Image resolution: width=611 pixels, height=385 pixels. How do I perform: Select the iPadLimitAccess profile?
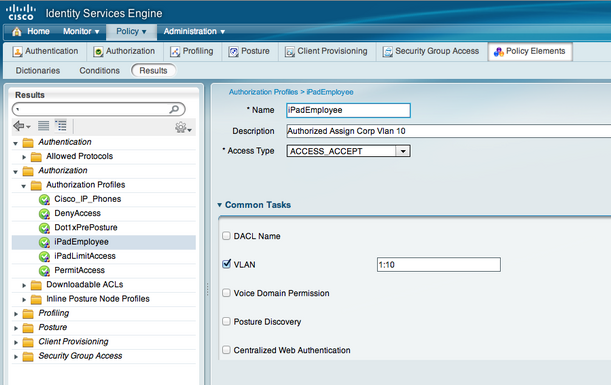coord(85,256)
